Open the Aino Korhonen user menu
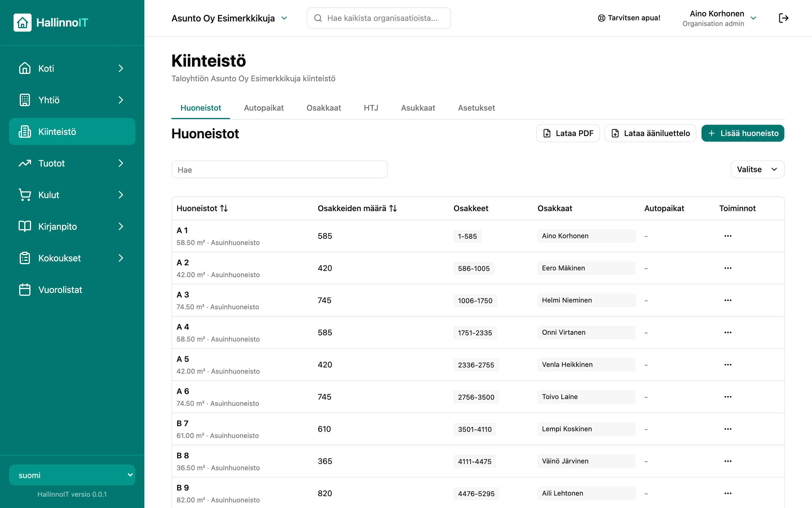The image size is (812, 508). click(720, 18)
